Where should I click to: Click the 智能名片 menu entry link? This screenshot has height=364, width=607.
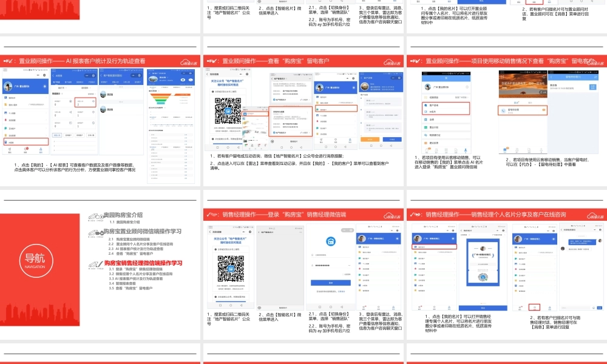(284, 308)
